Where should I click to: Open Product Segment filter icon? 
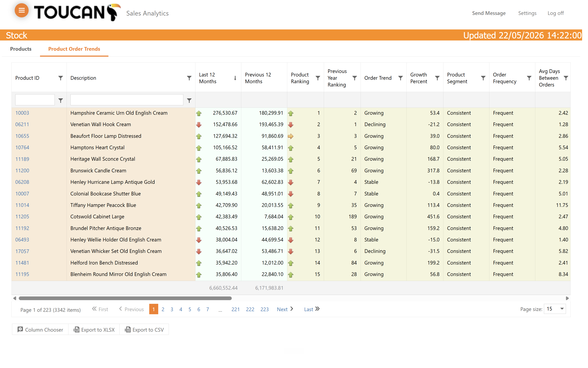483,78
